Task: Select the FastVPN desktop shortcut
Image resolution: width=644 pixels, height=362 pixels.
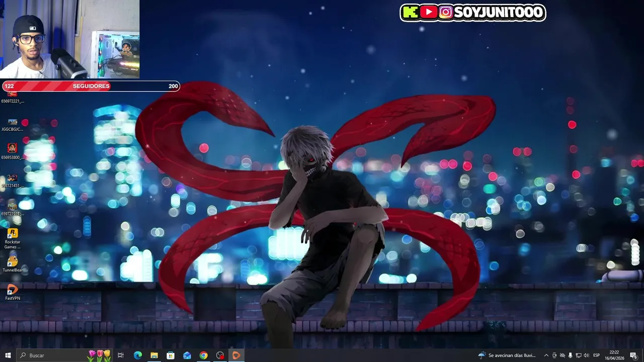Action: click(13, 292)
